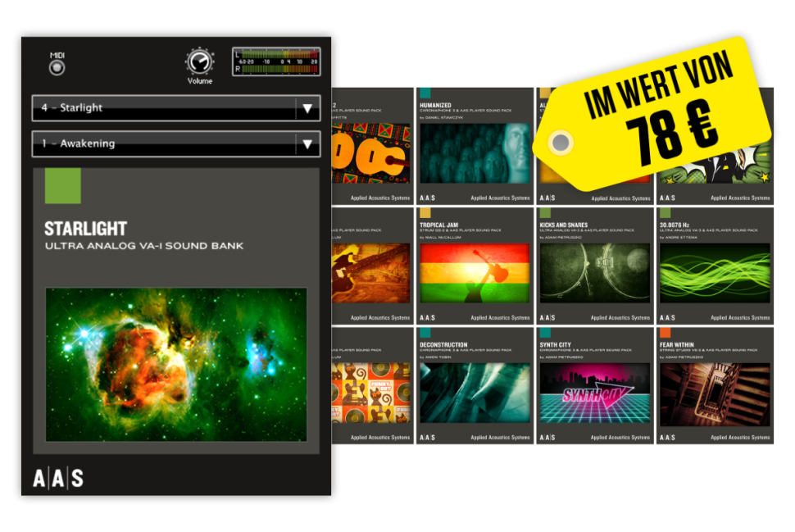Click AAS logo on Tropical Jam card
Viewport: 795px width, 532px height.
point(427,317)
